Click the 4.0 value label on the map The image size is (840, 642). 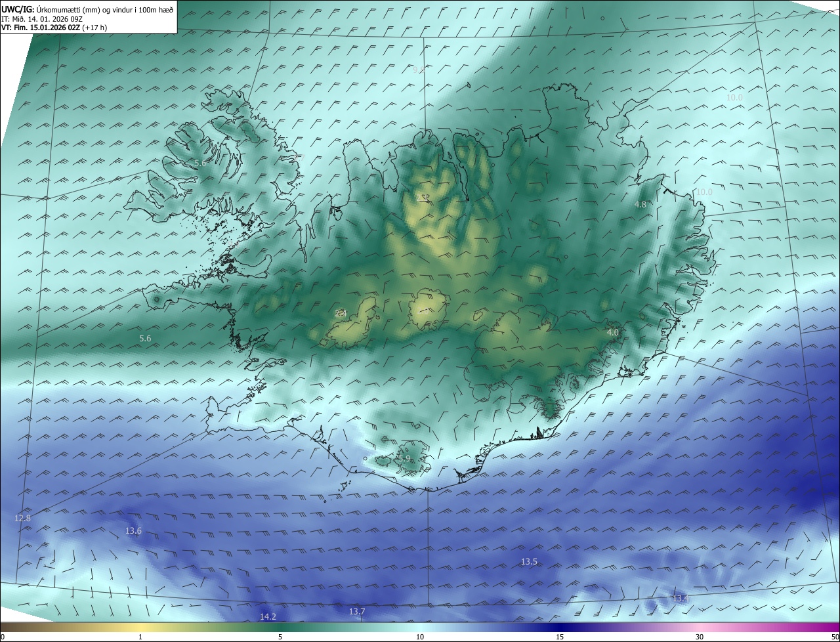(613, 333)
